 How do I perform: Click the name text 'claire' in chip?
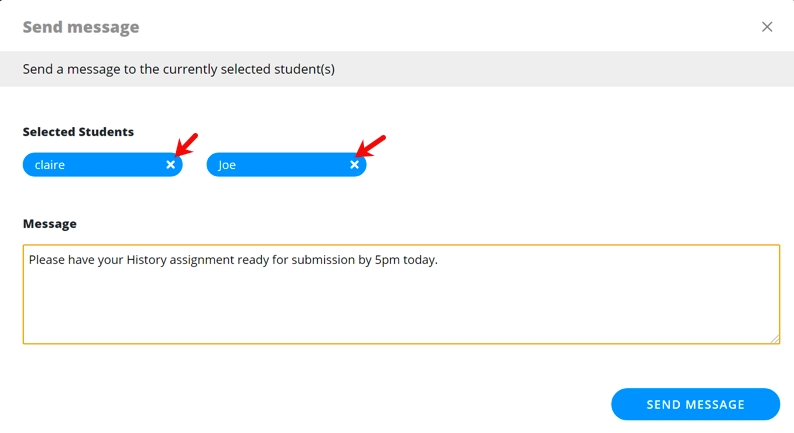(x=50, y=165)
